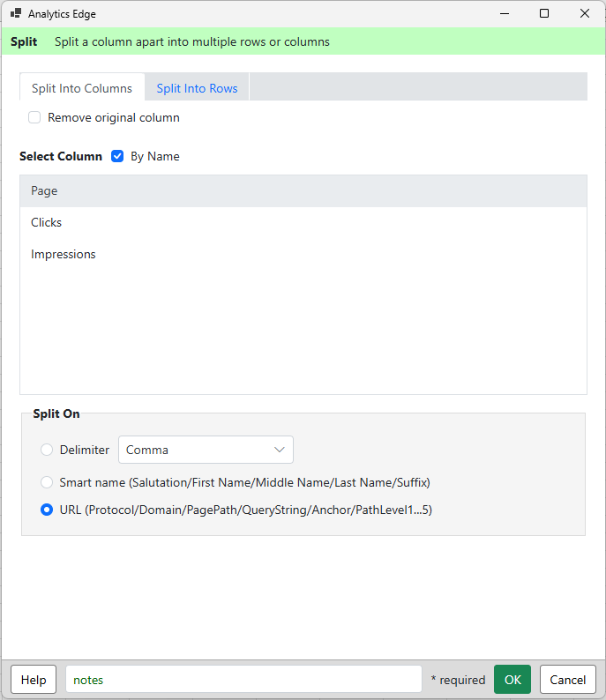
Task: Minimize the Analytics Edge dialog
Action: (x=505, y=13)
